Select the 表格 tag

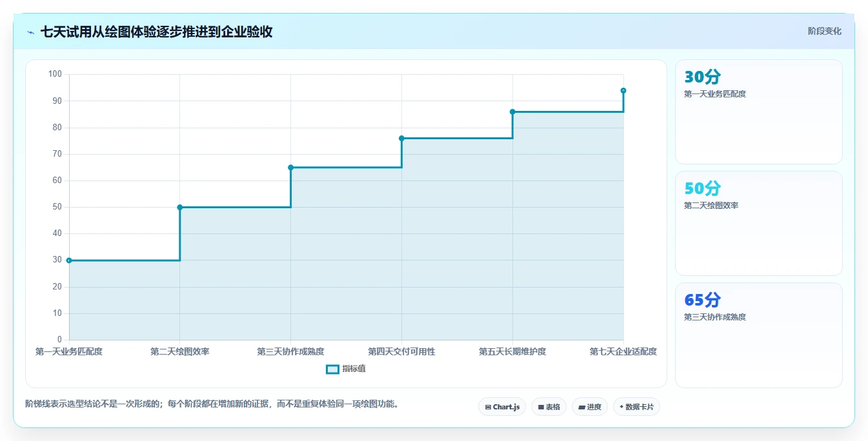(549, 407)
